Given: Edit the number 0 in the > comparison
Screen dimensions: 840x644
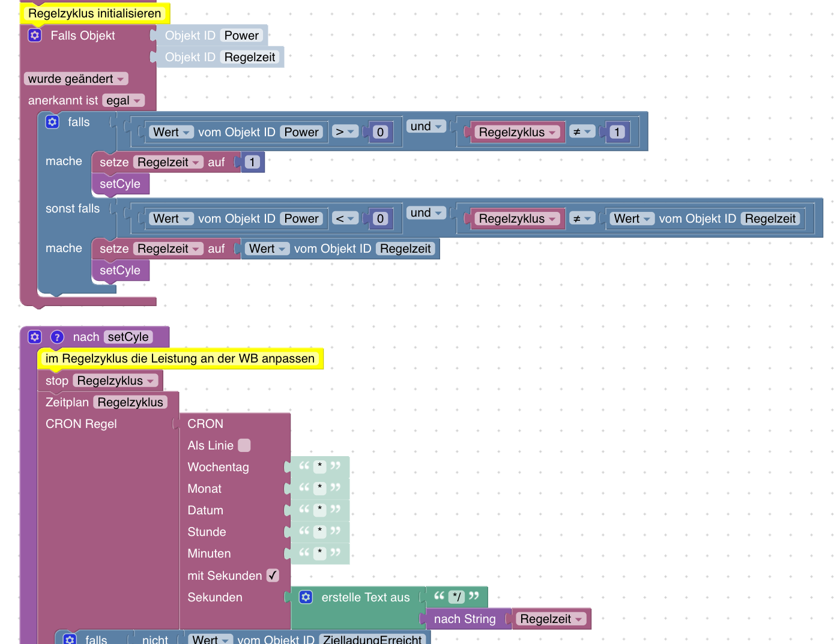Looking at the screenshot, I should (380, 132).
